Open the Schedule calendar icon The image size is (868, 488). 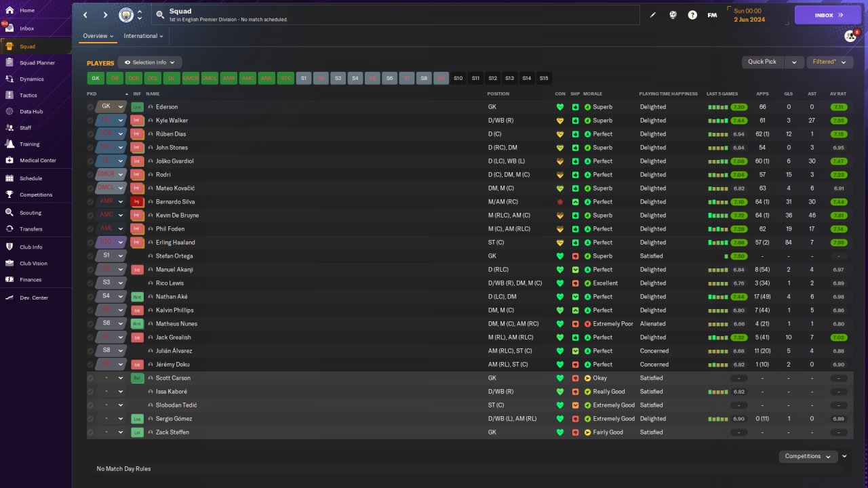[9, 178]
